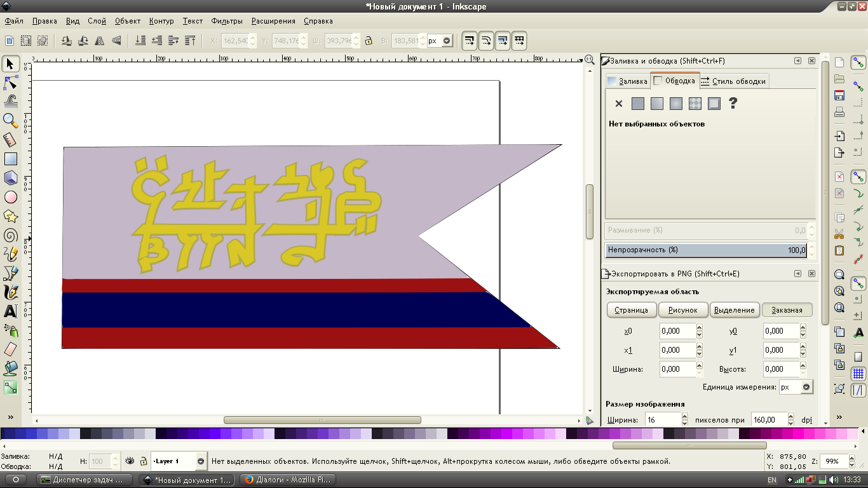Image resolution: width=868 pixels, height=488 pixels.
Task: Activate the Text tool
Action: [10, 311]
